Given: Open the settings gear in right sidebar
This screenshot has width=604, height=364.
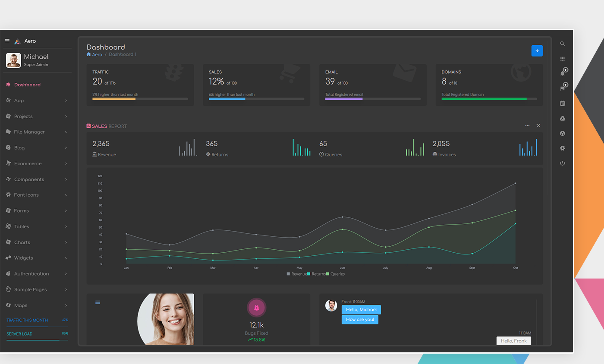Looking at the screenshot, I should [563, 148].
